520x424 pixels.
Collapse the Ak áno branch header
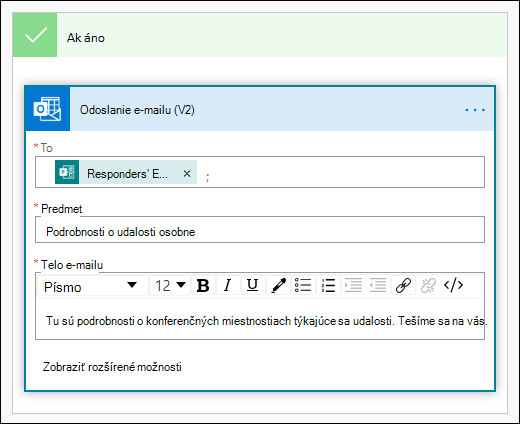point(260,35)
